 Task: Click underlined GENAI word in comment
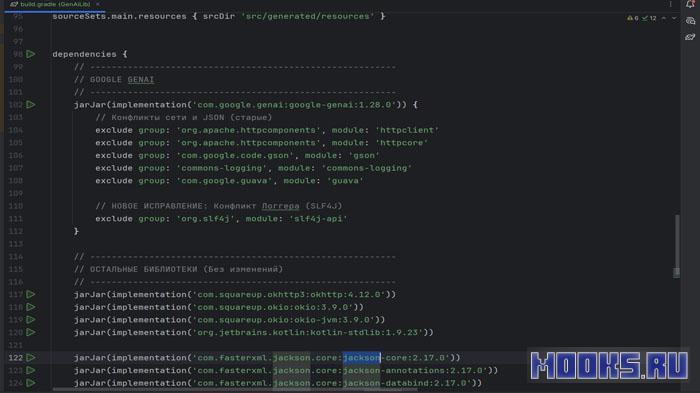tap(141, 79)
